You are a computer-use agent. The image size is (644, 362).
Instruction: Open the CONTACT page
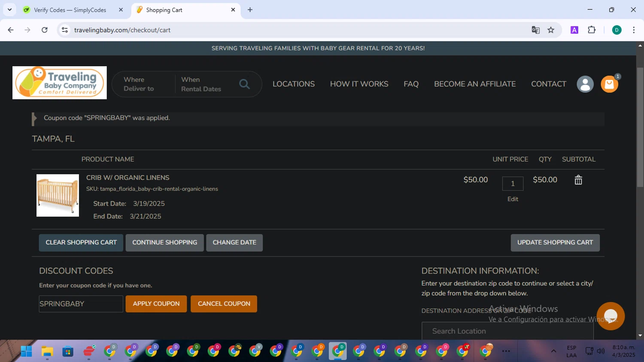[549, 84]
